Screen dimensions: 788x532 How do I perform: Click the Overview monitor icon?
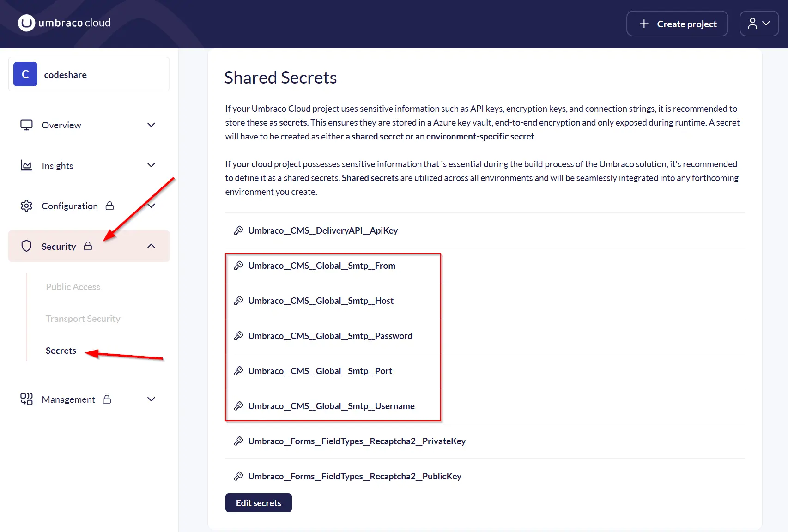tap(26, 125)
